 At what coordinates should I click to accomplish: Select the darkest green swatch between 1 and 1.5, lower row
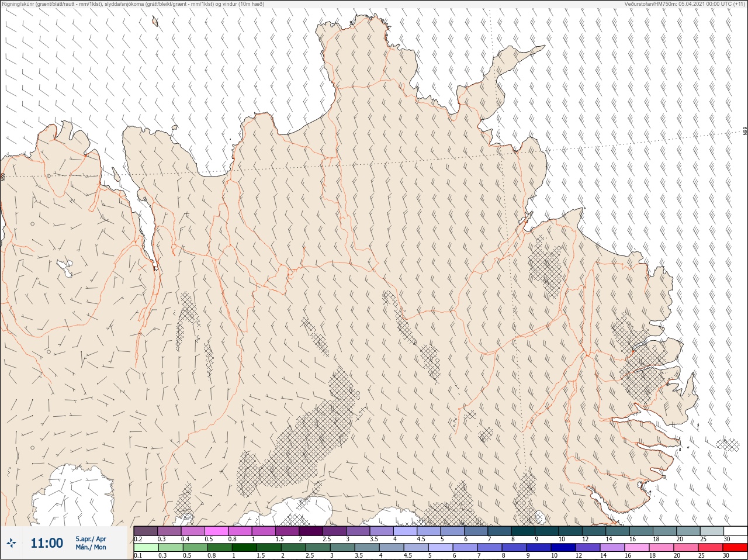(x=244, y=548)
